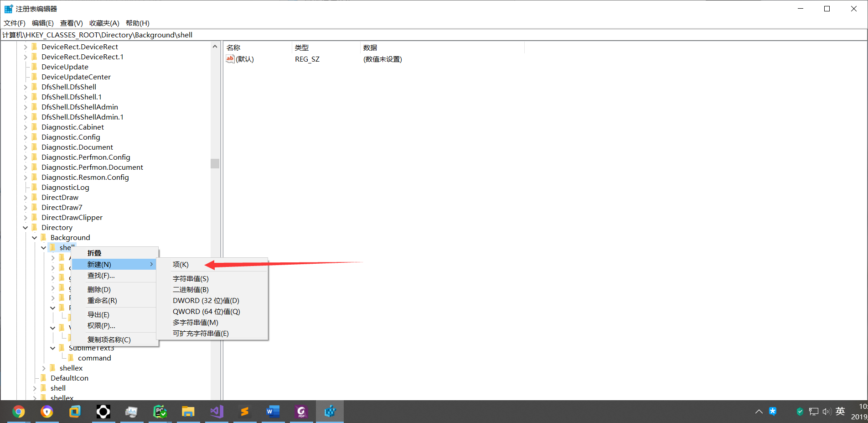The width and height of the screenshot is (868, 423).
Task: Click the Registry Editor title bar icon
Action: click(x=8, y=9)
